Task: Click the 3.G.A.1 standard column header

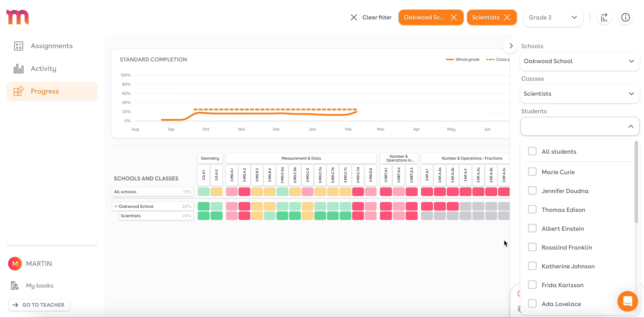Action: 204,175
